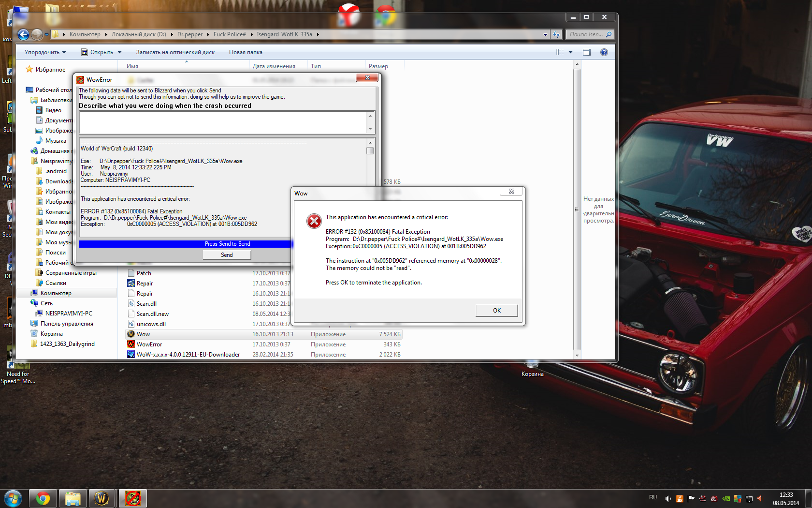Image resolution: width=812 pixels, height=508 pixels.
Task: Click Записать на оптический диск
Action: [175, 52]
